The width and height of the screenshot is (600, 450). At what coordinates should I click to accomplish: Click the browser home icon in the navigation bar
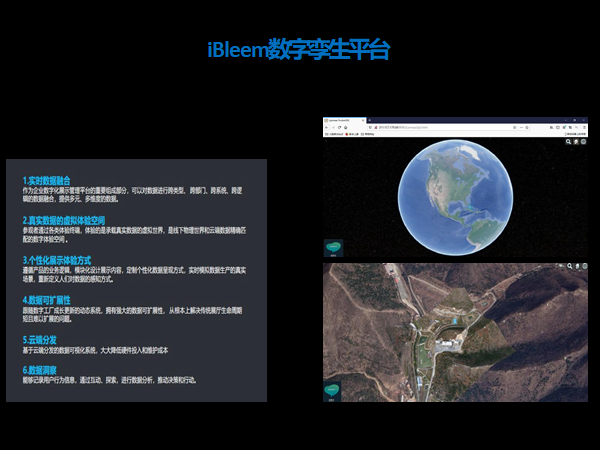(x=348, y=129)
